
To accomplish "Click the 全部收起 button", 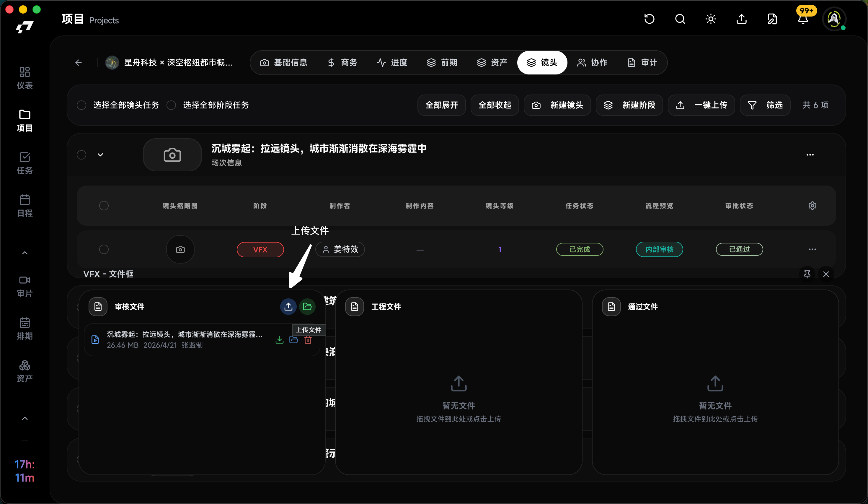I will (495, 105).
